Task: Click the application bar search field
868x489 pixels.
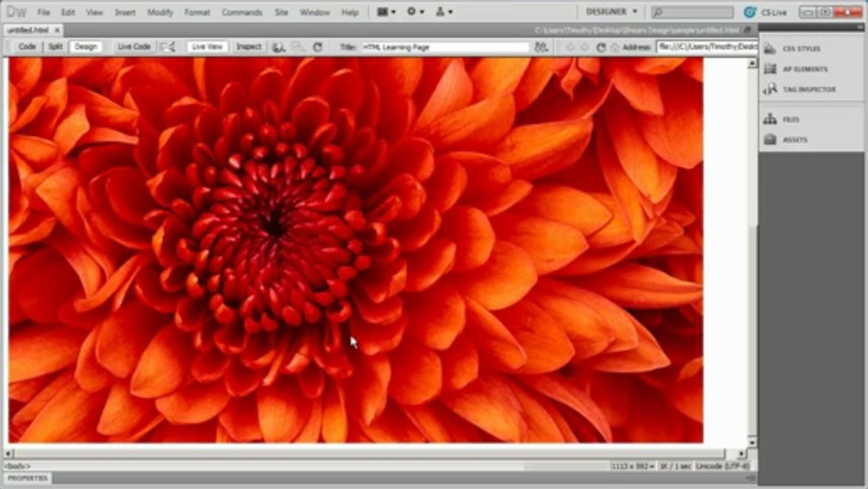Action: pyautogui.click(x=693, y=12)
